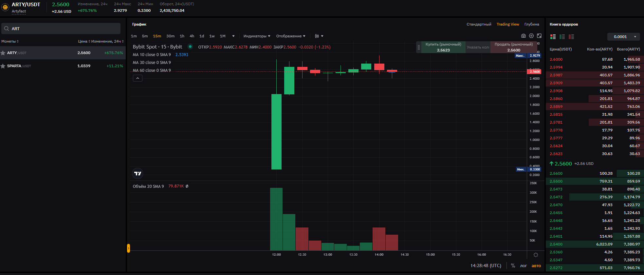
Task: Open the Отображение dropdown
Action: tap(291, 36)
